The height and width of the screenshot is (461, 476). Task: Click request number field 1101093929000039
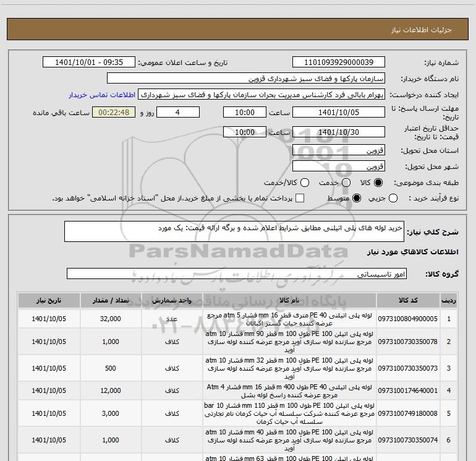[339, 62]
